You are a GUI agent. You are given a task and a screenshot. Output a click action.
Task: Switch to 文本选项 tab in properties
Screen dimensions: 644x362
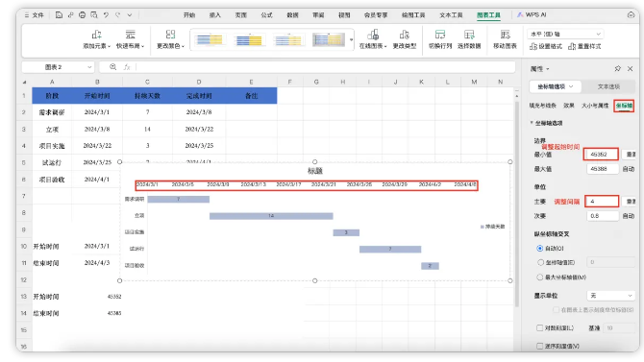pos(608,86)
